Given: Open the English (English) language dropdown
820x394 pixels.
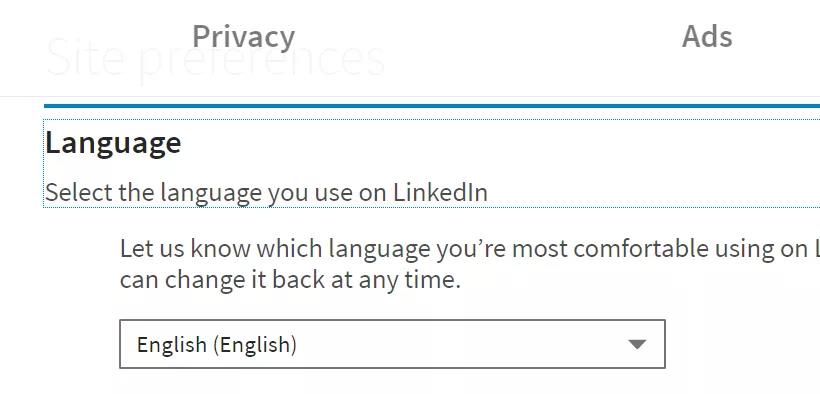Looking at the screenshot, I should [x=392, y=344].
